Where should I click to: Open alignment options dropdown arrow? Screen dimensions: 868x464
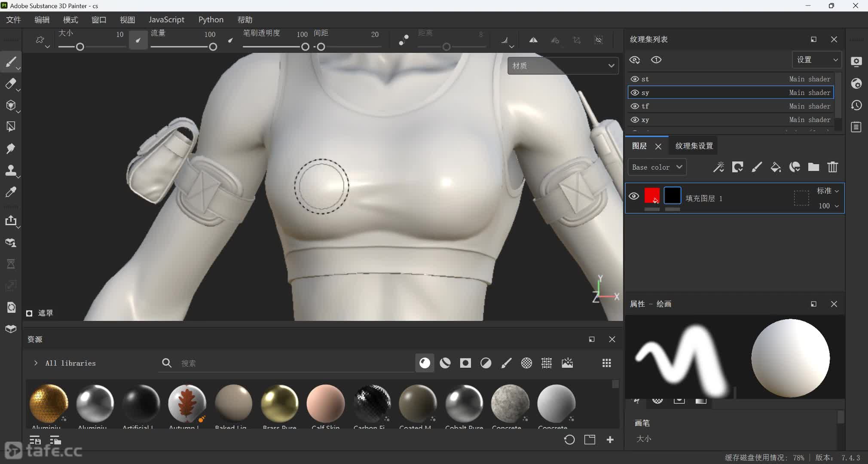511,46
